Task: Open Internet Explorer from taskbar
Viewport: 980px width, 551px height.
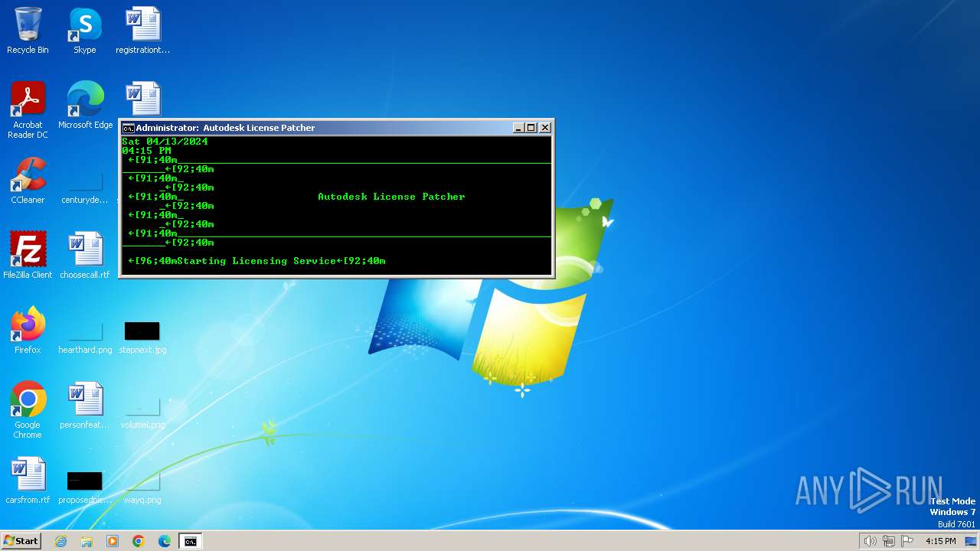Action: (x=60, y=541)
